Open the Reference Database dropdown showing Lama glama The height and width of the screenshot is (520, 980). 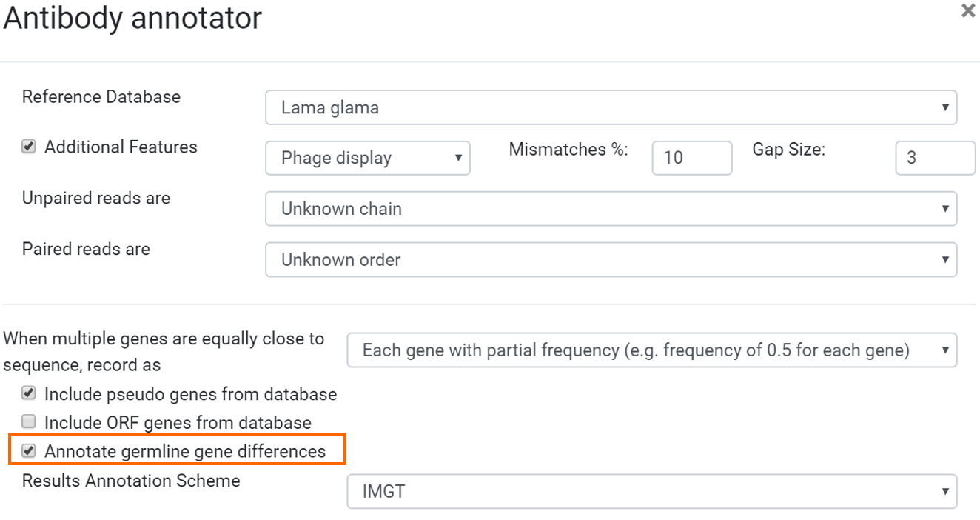(611, 107)
